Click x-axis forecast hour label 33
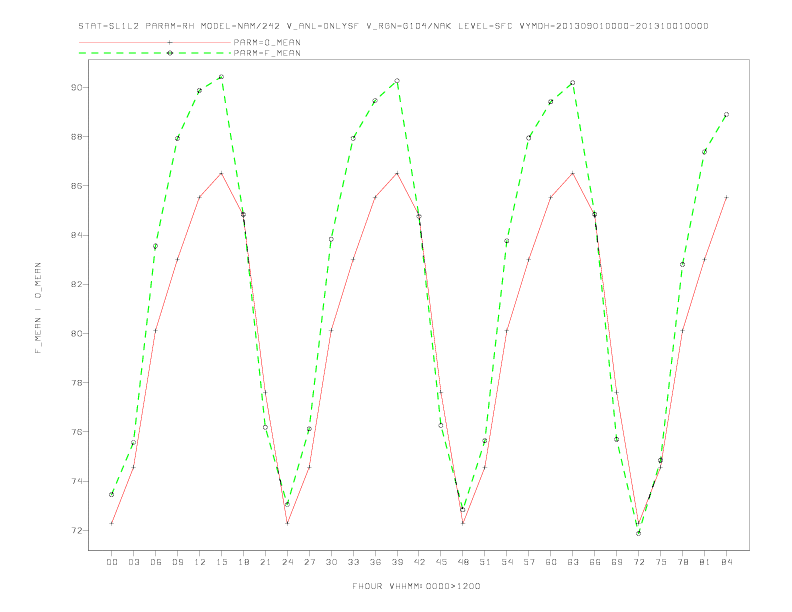The height and width of the screenshot is (612, 792). click(x=353, y=562)
